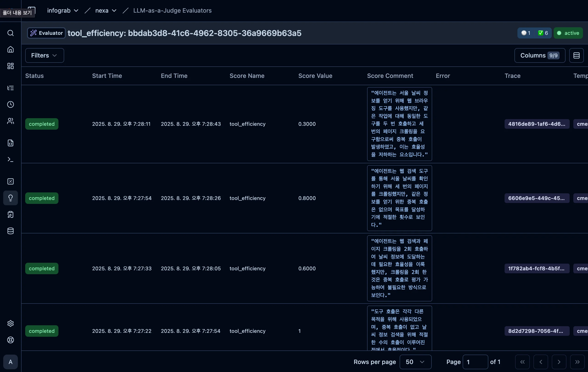
Task: Click the Page number input field
Action: (x=475, y=362)
